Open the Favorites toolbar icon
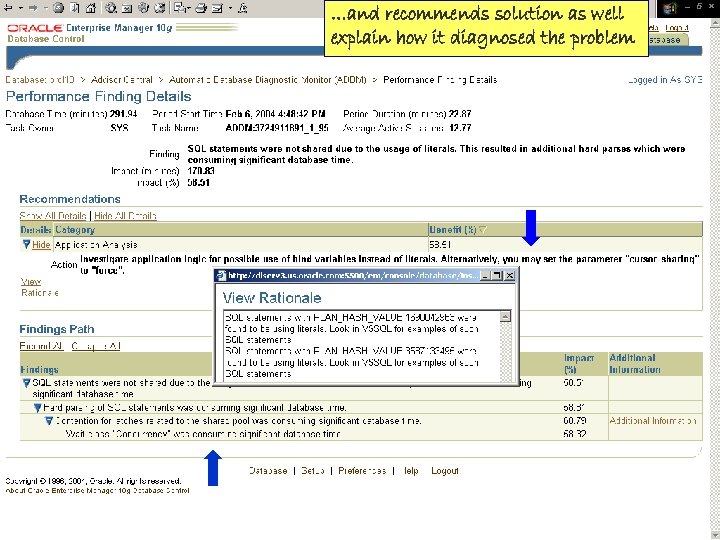720x540 pixels. click(x=127, y=8)
